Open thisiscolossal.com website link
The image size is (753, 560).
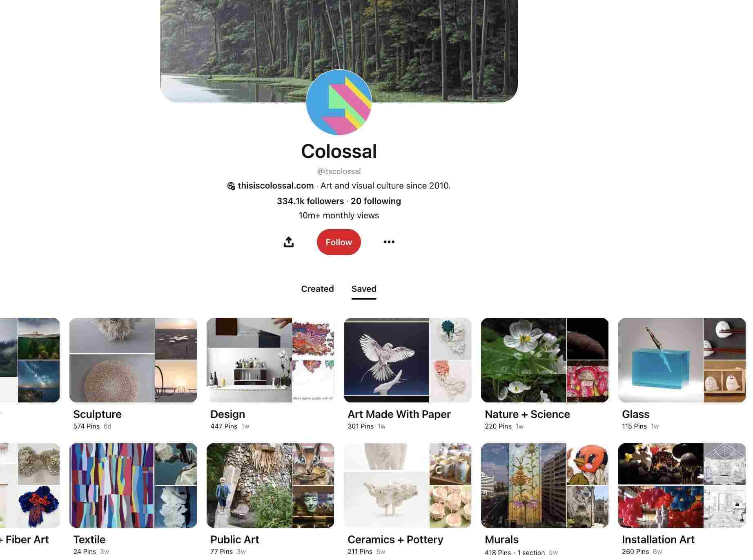point(276,186)
